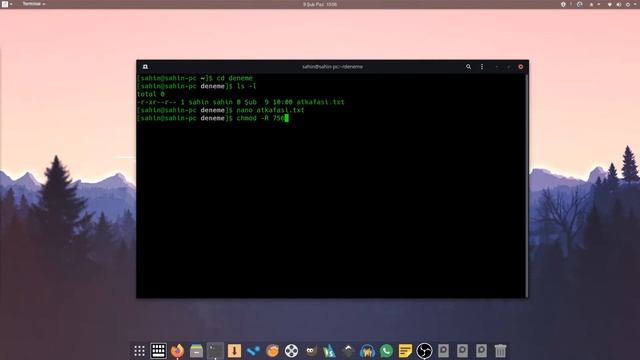Click 'atkafasi.txt' in the ls listing row
Viewport: 640px width, 360px height.
tap(320, 102)
